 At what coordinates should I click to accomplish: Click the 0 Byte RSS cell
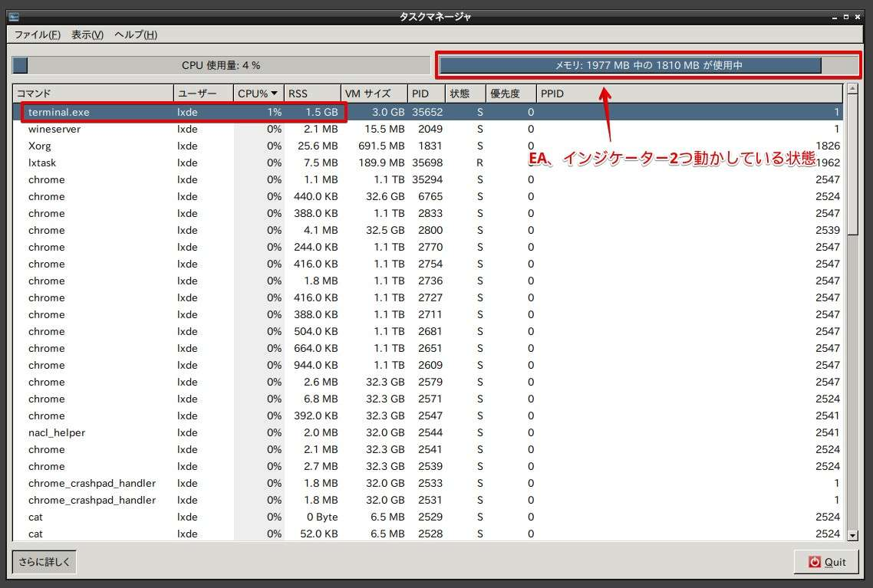coord(321,517)
